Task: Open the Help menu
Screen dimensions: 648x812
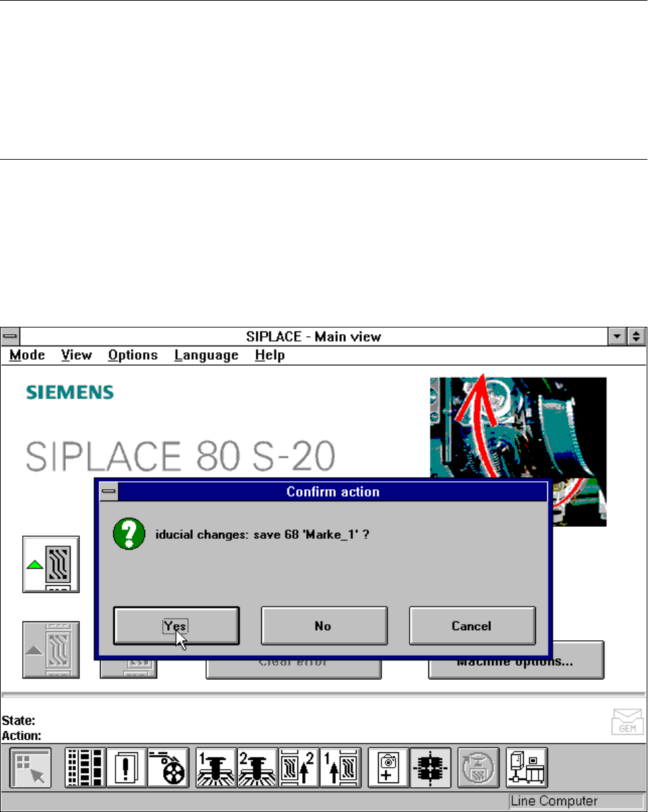Action: 269,355
